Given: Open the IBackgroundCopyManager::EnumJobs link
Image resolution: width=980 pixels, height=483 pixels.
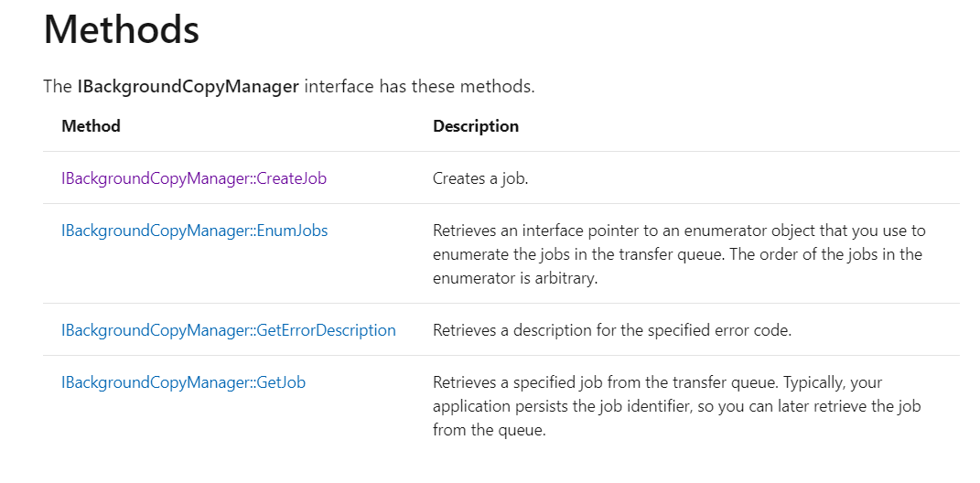Looking at the screenshot, I should (x=194, y=231).
